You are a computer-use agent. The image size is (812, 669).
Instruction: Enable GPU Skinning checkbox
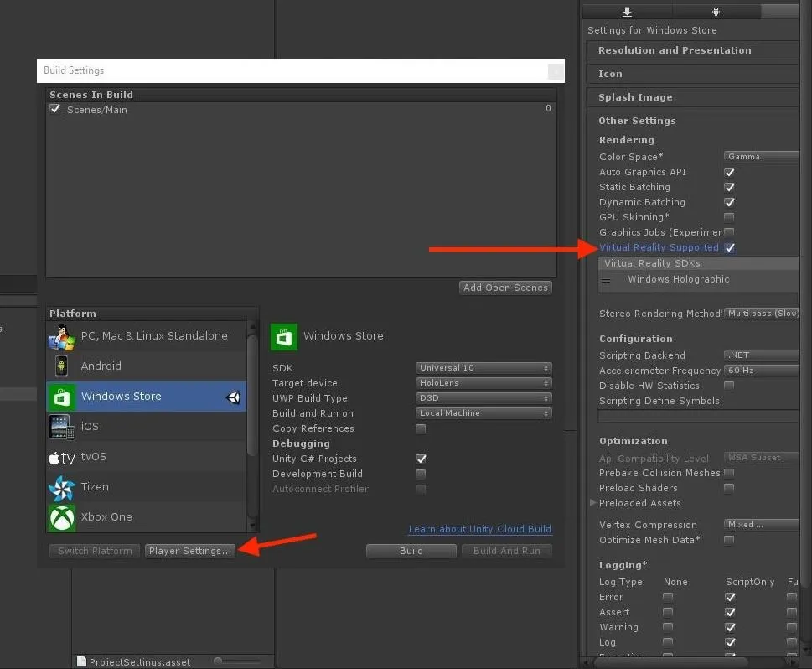point(729,216)
